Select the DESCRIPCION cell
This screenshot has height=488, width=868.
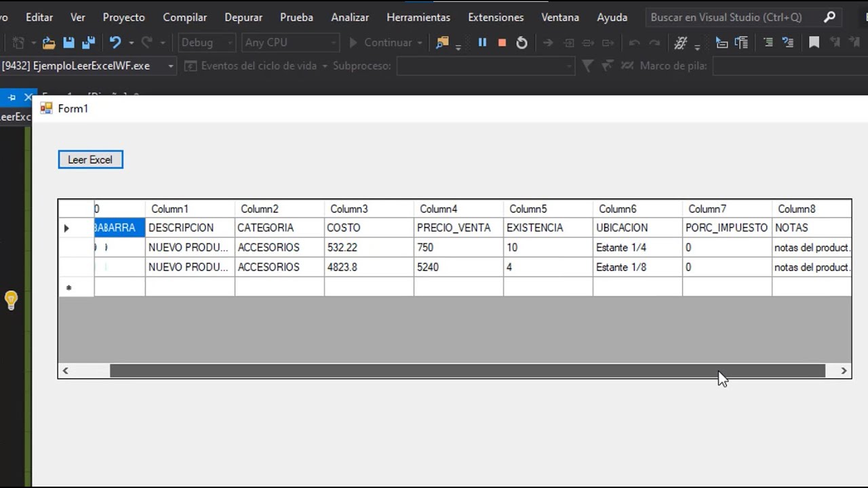190,228
